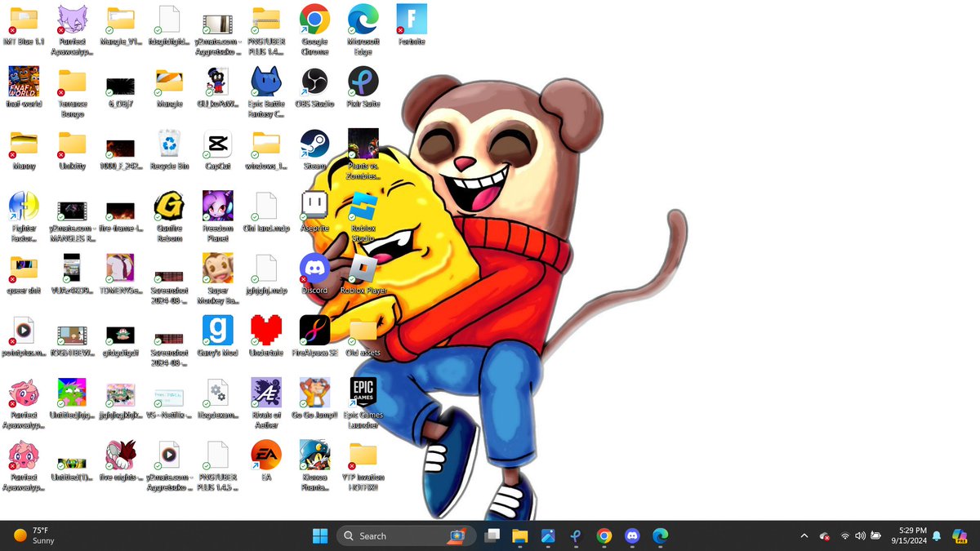980x551 pixels.
Task: Select the Old land.mdp file
Action: coord(265,211)
